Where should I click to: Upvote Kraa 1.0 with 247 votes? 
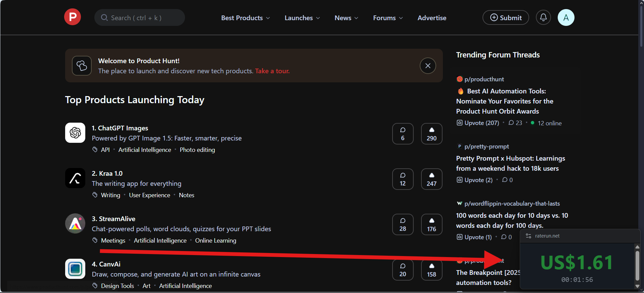[x=432, y=179]
